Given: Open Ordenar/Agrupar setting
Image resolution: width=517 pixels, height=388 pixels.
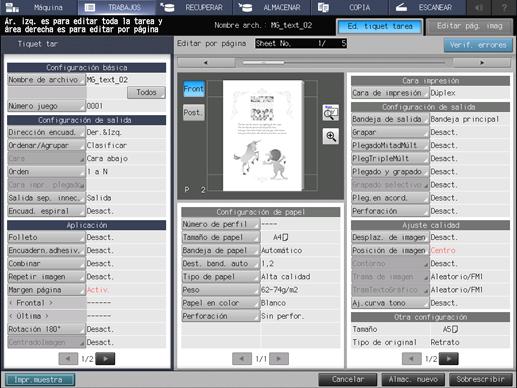Looking at the screenshot, I should (46, 145).
